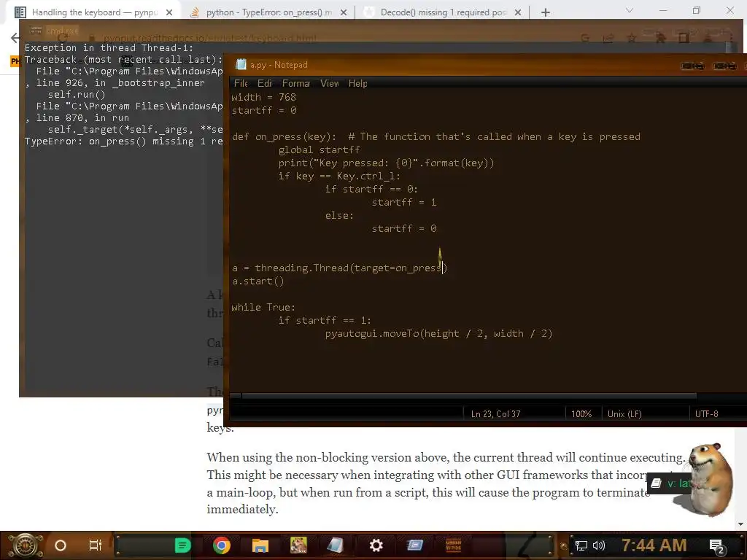The width and height of the screenshot is (747, 560).
Task: Close the Decode() missing tab
Action: (518, 12)
